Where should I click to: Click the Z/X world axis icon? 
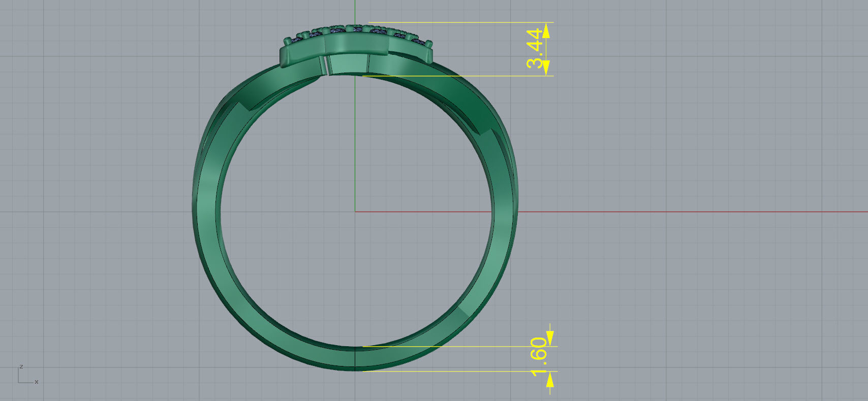[28, 375]
